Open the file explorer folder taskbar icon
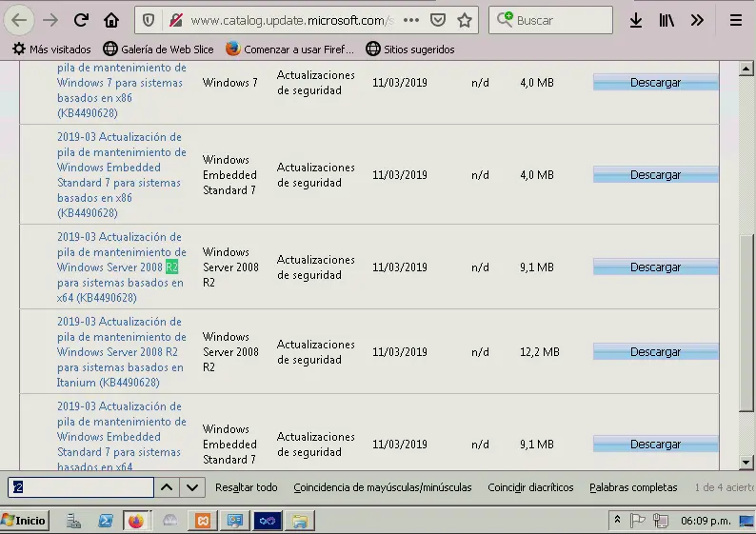 tap(299, 521)
